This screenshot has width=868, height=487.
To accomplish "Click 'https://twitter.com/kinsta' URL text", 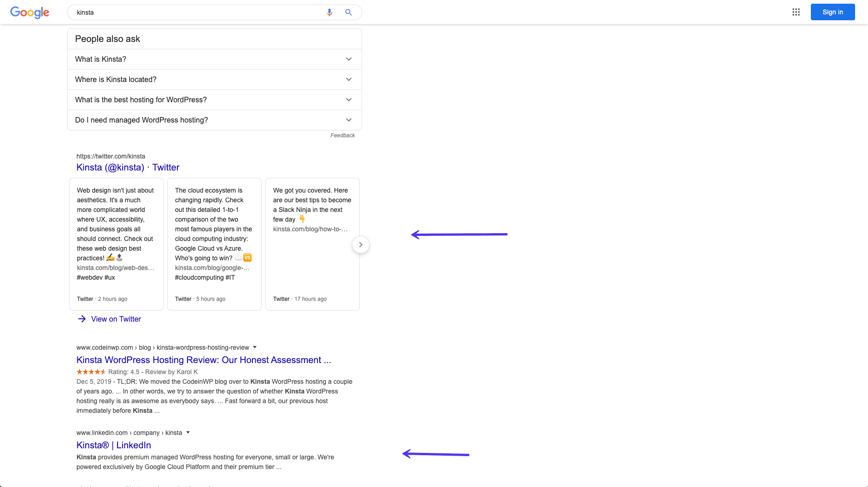I will (x=111, y=156).
